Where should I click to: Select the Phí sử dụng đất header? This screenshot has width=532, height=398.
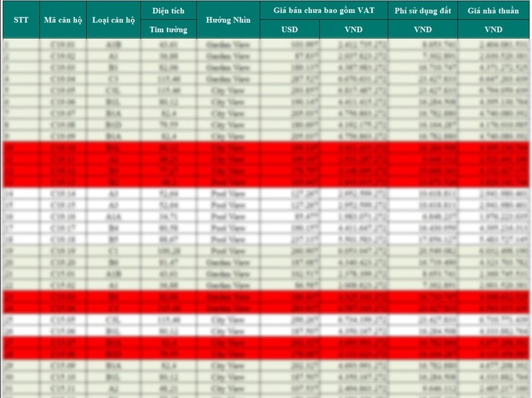(423, 11)
